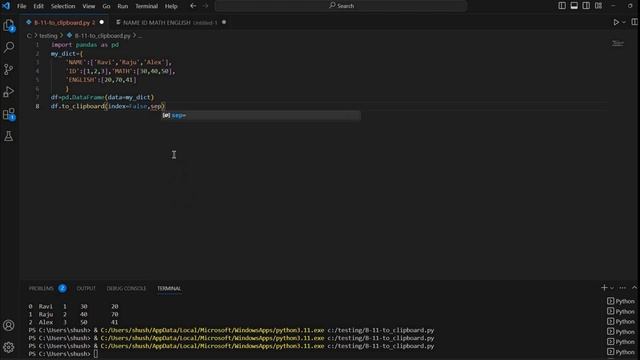
Task: Open the Debug Console panel tab
Action: 126,289
